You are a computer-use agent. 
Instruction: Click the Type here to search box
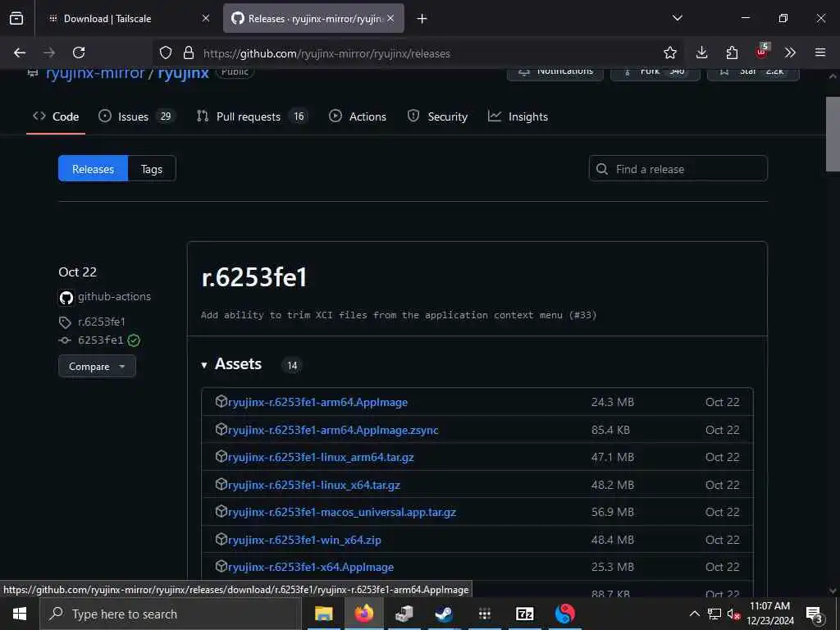(x=171, y=614)
